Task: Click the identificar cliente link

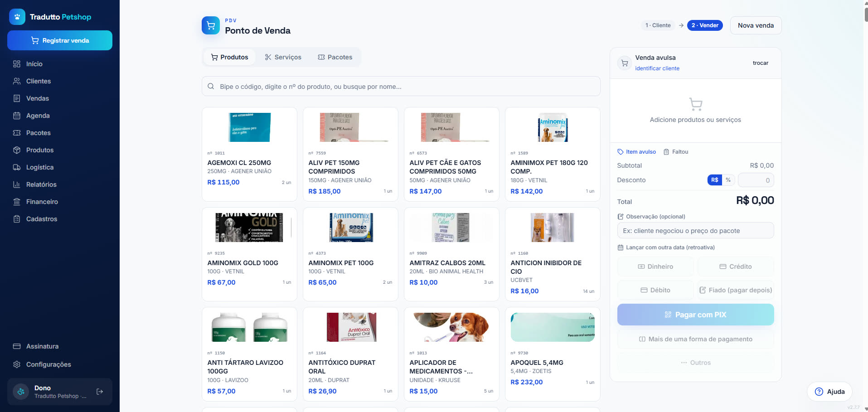Action: click(x=657, y=68)
